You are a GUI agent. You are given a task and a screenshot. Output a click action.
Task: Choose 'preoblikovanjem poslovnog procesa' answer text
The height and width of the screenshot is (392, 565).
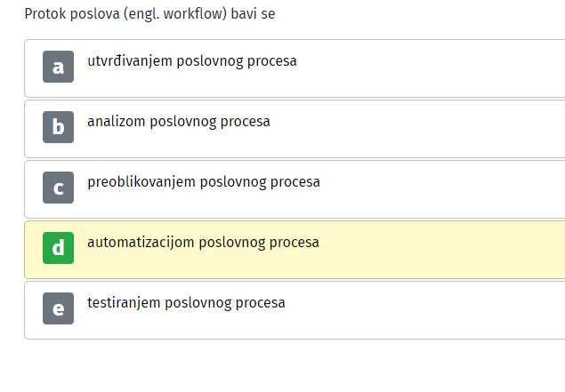click(204, 182)
